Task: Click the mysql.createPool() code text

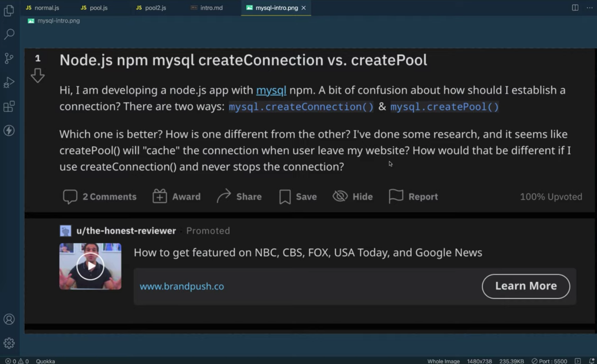Action: 444,106
